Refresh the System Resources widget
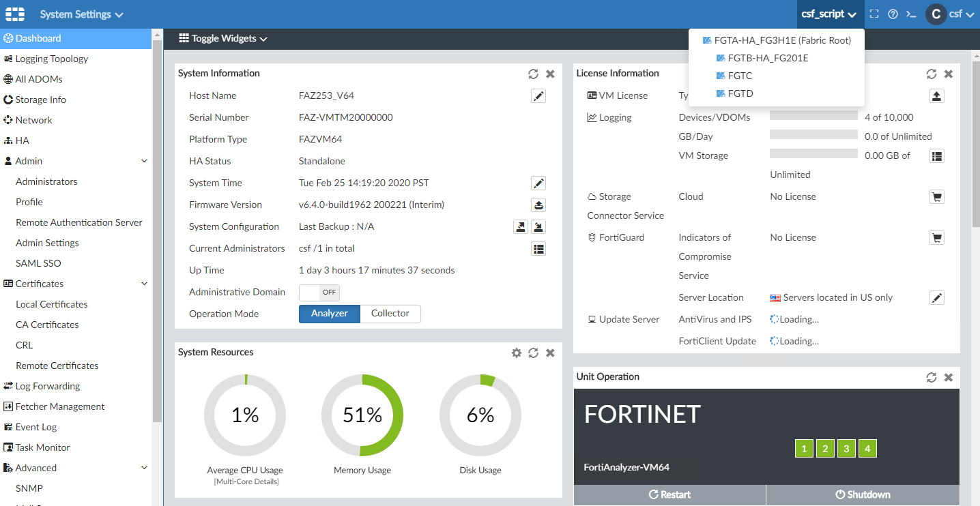This screenshot has width=980, height=506. [533, 353]
